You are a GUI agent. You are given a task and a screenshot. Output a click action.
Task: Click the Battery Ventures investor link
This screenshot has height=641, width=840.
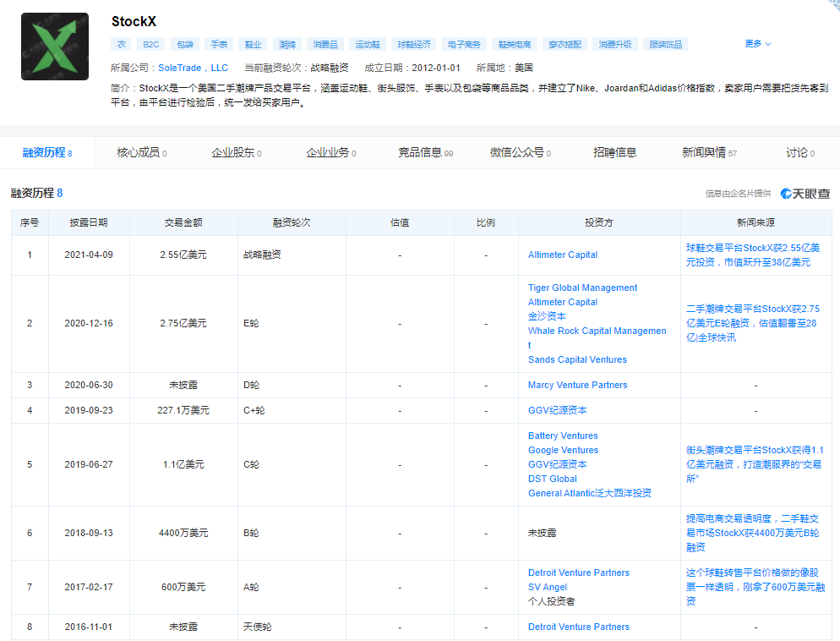[563, 436]
